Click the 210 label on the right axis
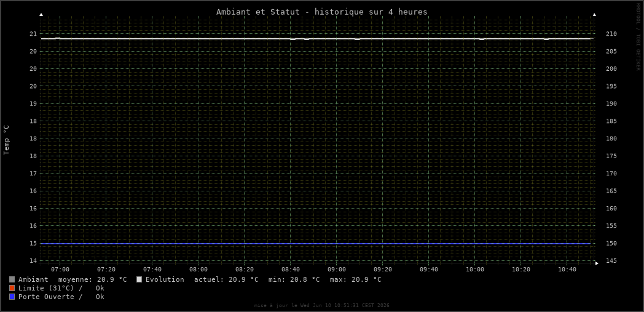This screenshot has width=644, height=312. point(611,34)
